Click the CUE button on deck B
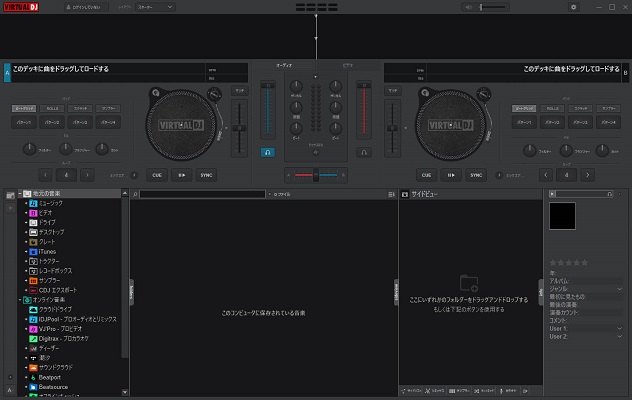 pos(426,175)
